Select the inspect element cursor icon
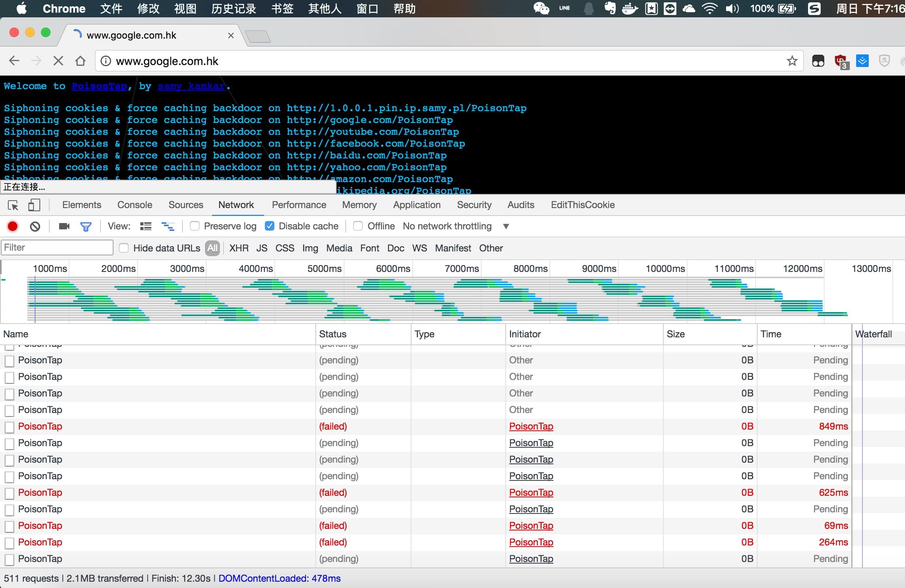 [x=13, y=205]
